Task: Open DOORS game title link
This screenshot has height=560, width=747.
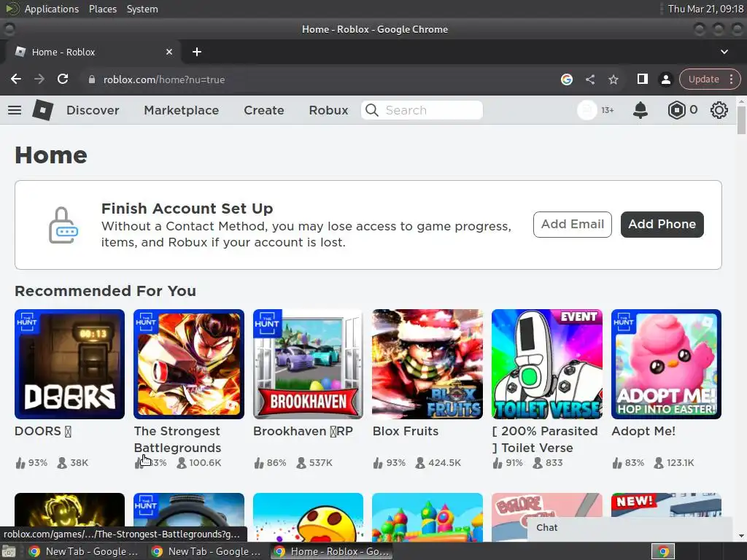Action: [43, 432]
